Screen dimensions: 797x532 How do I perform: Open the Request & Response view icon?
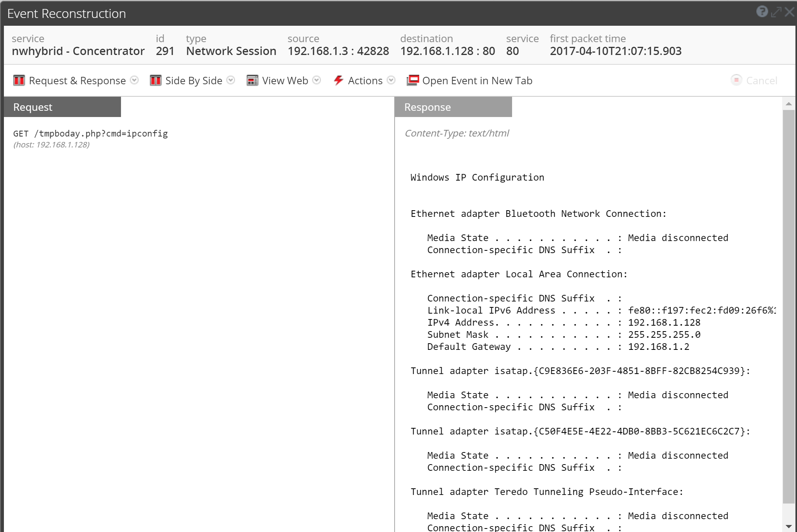(x=18, y=80)
